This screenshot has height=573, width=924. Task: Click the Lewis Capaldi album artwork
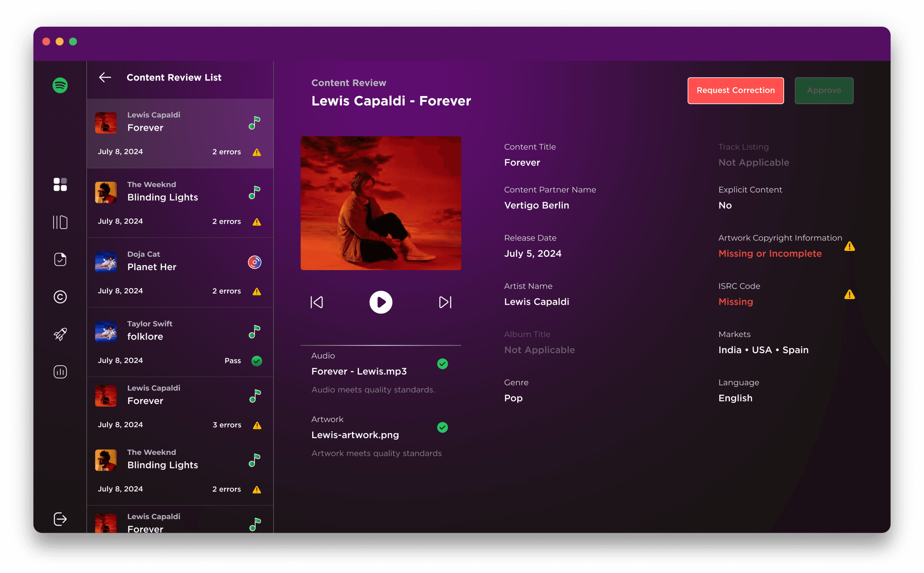pos(381,203)
